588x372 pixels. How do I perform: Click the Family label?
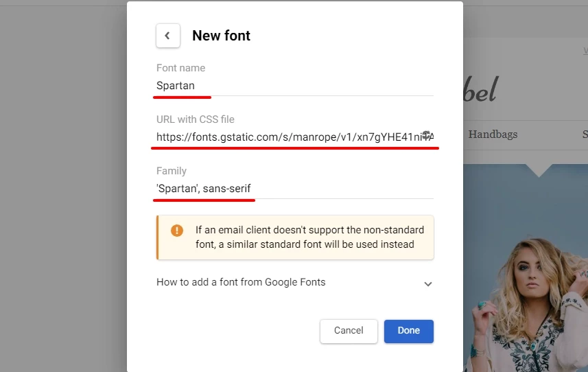172,171
